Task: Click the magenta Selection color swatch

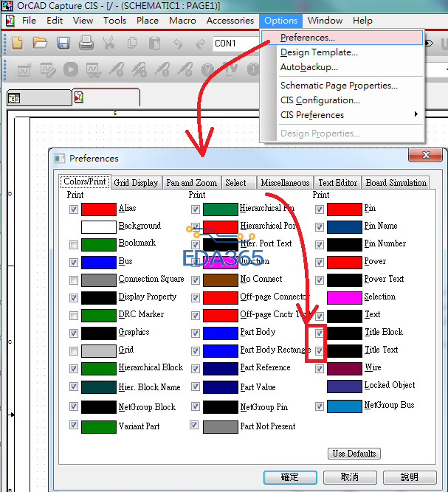Action: 345,298
